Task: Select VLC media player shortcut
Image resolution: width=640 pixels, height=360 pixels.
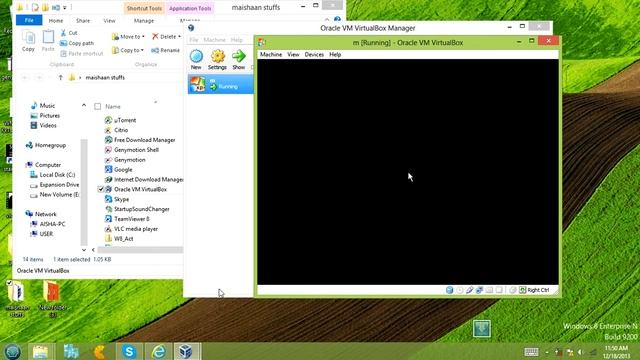Action: click(131, 229)
